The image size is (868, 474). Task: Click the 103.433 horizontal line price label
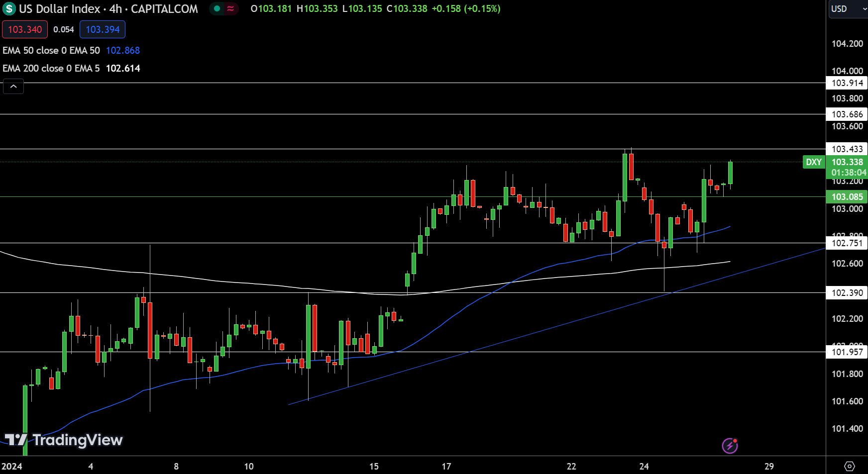click(847, 149)
